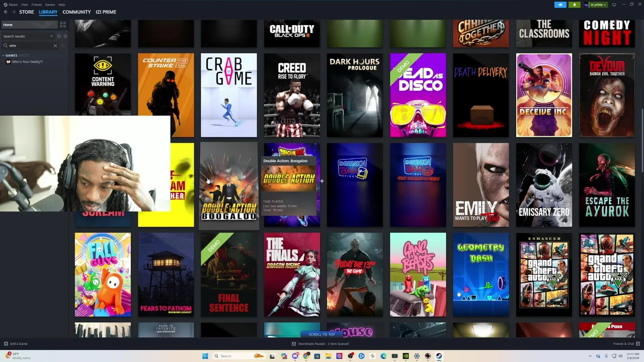644x362 pixels.
Task: Open the Crab Game tile
Action: [229, 95]
